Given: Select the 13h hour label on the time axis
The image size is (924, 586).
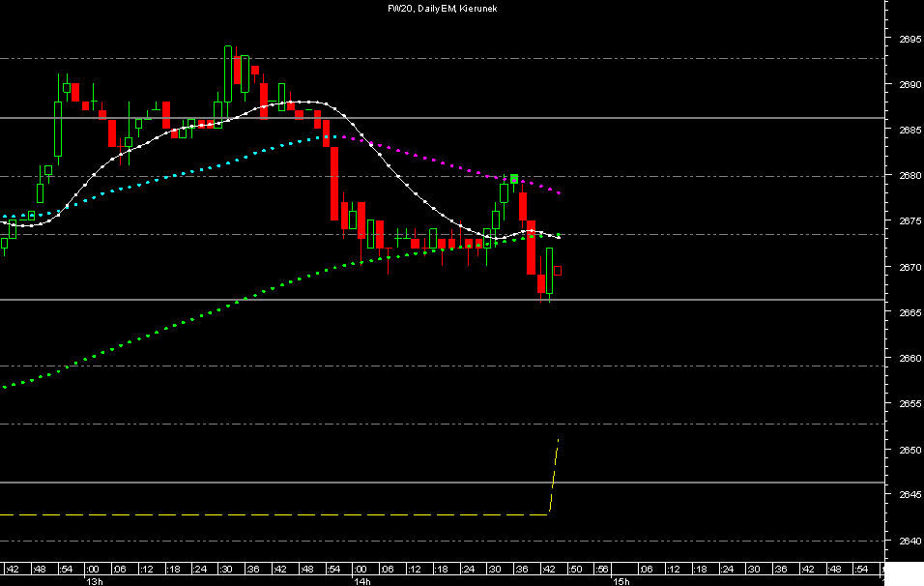Looking at the screenshot, I should point(95,581).
